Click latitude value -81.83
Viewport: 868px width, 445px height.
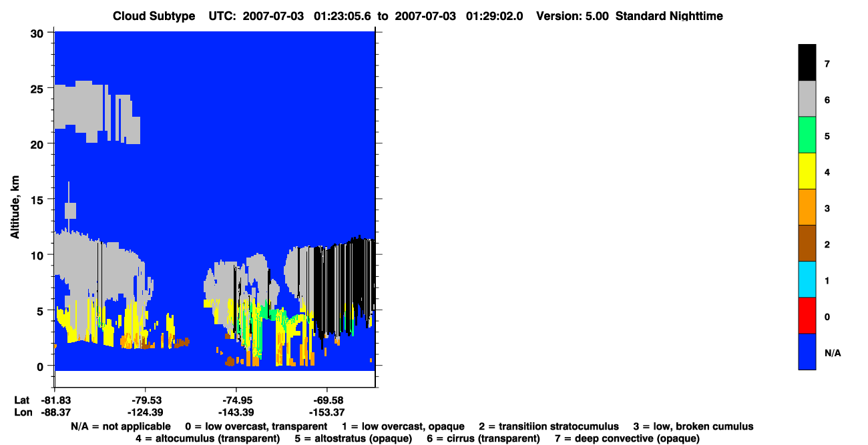[55, 400]
